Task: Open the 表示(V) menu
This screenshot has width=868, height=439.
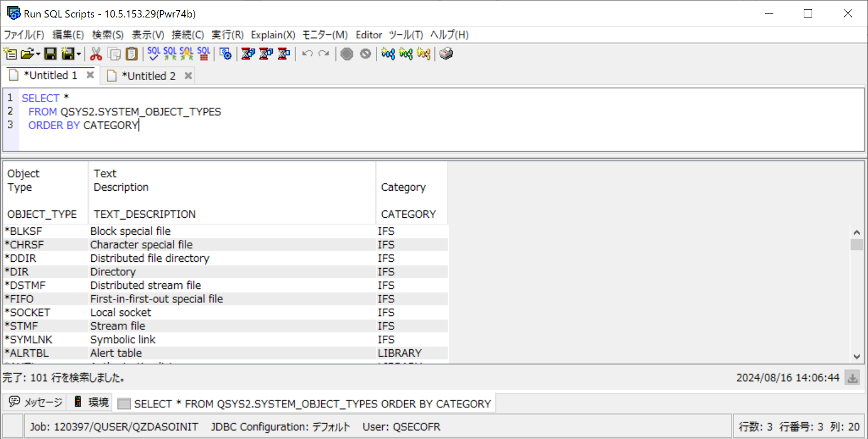Action: [148, 35]
